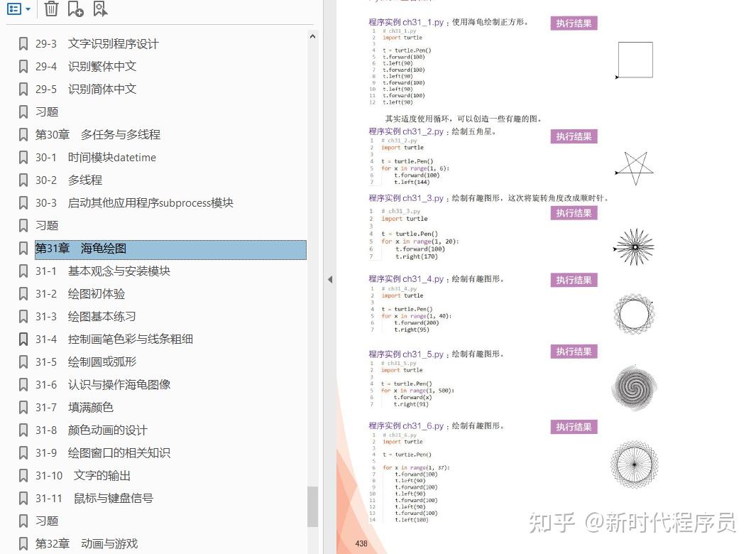This screenshot has height=554, width=756.
Task: Open the bookmark options menu icon
Action: pyautogui.click(x=18, y=9)
